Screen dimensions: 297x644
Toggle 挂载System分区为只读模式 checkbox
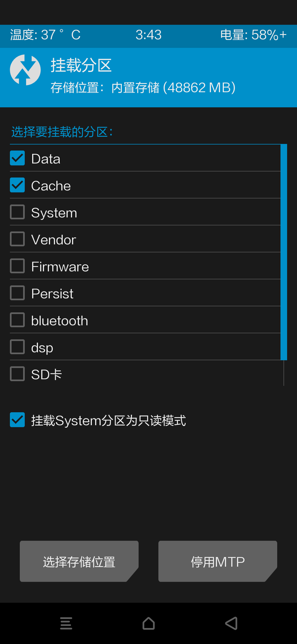coord(17,420)
